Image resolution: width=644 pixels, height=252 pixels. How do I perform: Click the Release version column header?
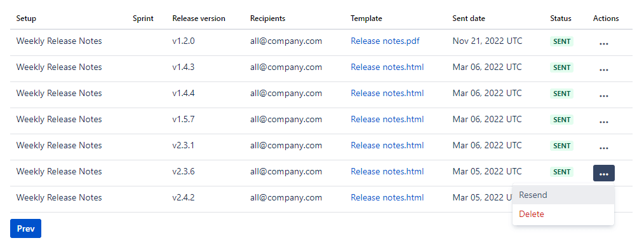coord(199,18)
